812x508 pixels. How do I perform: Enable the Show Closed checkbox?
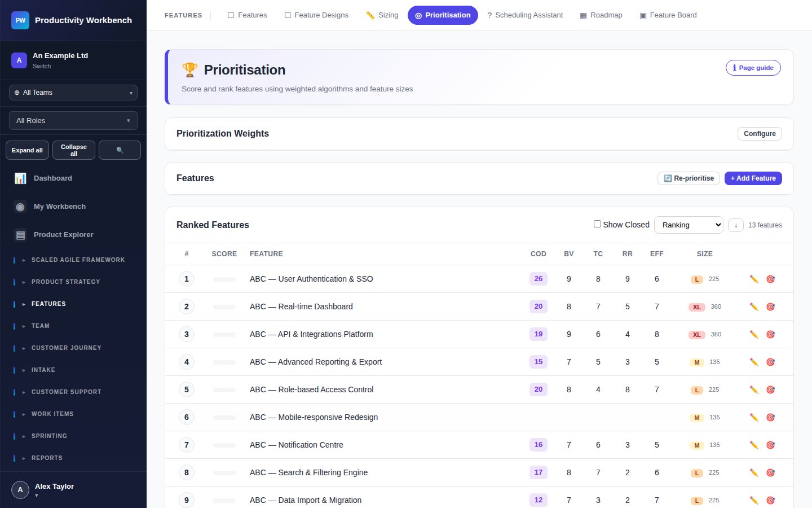point(597,224)
